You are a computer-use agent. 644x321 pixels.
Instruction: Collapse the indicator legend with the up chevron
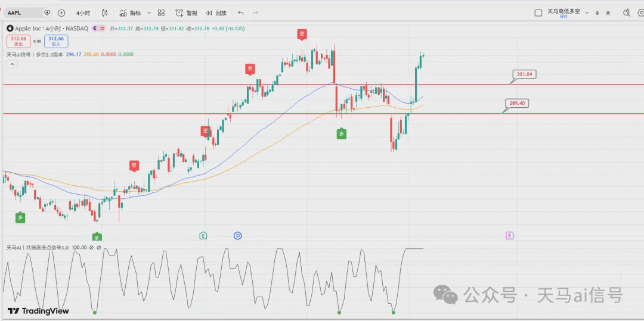coord(12,64)
